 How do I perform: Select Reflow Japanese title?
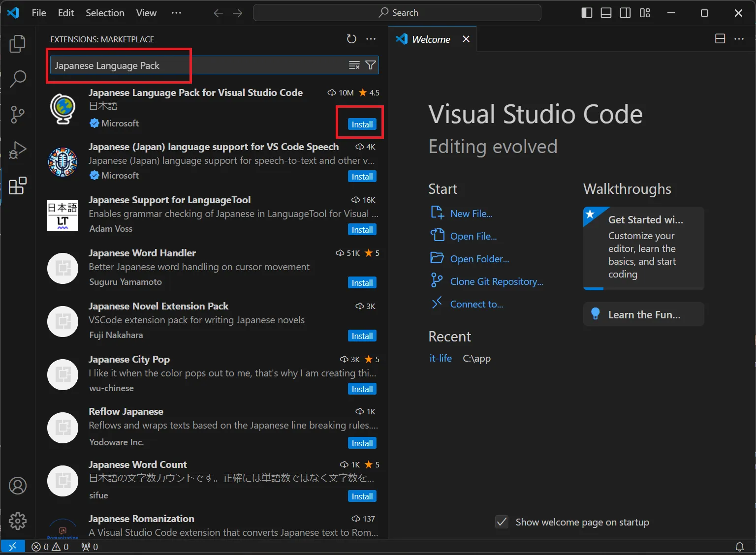click(126, 411)
